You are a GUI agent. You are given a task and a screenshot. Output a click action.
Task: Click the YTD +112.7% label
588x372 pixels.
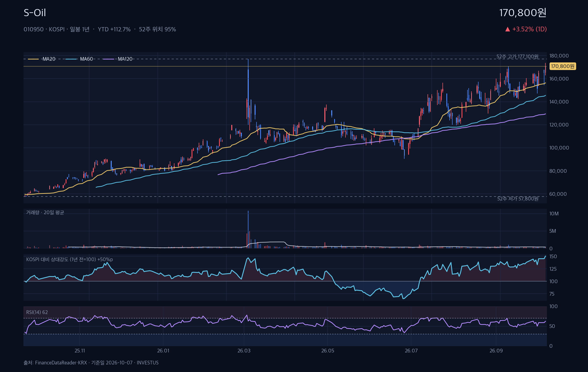coord(114,29)
